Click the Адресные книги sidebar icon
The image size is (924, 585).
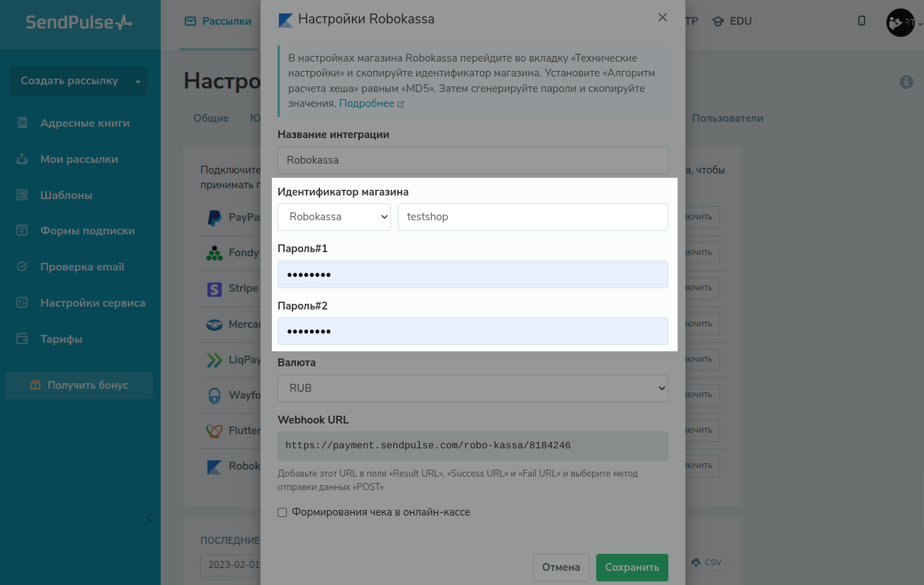click(x=22, y=123)
